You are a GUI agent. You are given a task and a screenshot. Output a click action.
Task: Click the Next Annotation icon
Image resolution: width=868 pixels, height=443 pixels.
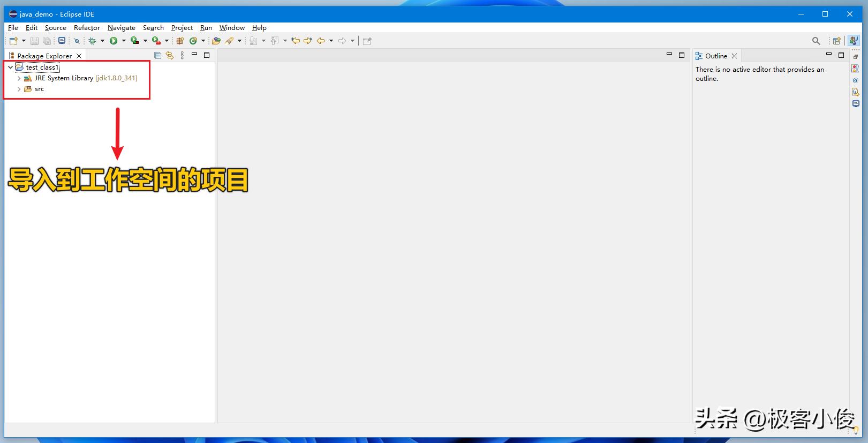(253, 41)
